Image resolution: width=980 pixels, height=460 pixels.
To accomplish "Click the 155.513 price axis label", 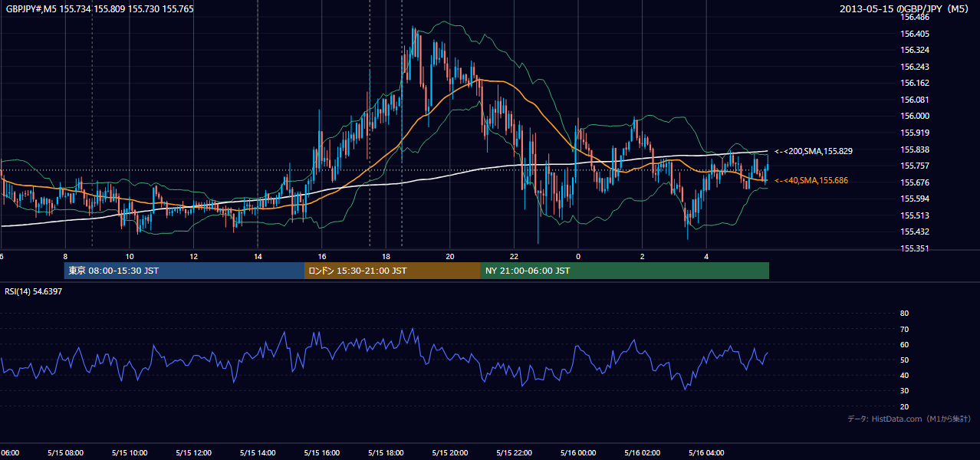I will coord(915,215).
